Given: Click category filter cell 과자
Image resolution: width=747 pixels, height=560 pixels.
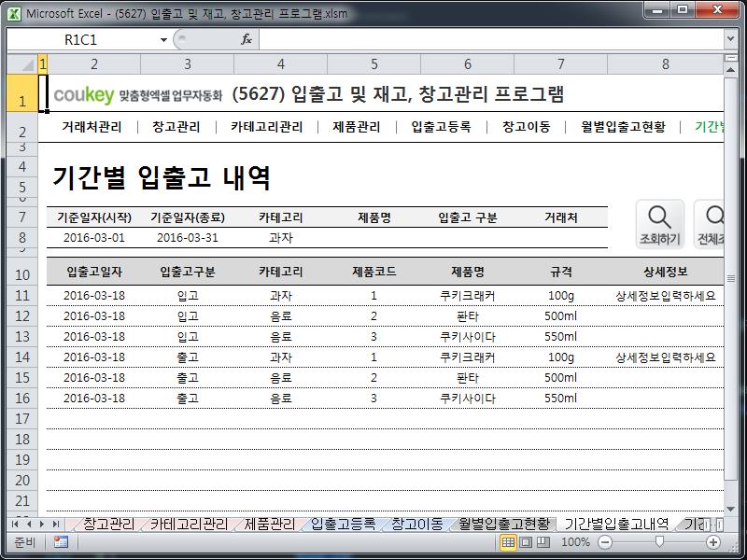Looking at the screenshot, I should click(x=281, y=238).
